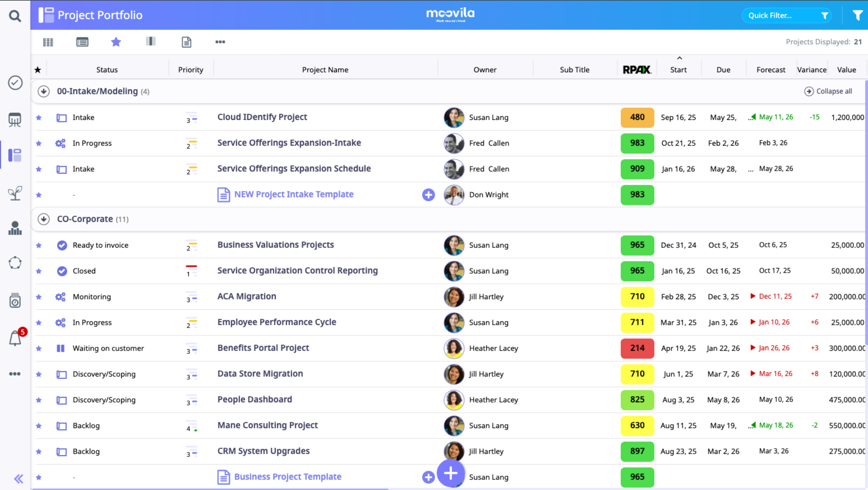Viewport: 868px width, 490px height.
Task: Open the Benefits Portal Project link
Action: tap(263, 348)
